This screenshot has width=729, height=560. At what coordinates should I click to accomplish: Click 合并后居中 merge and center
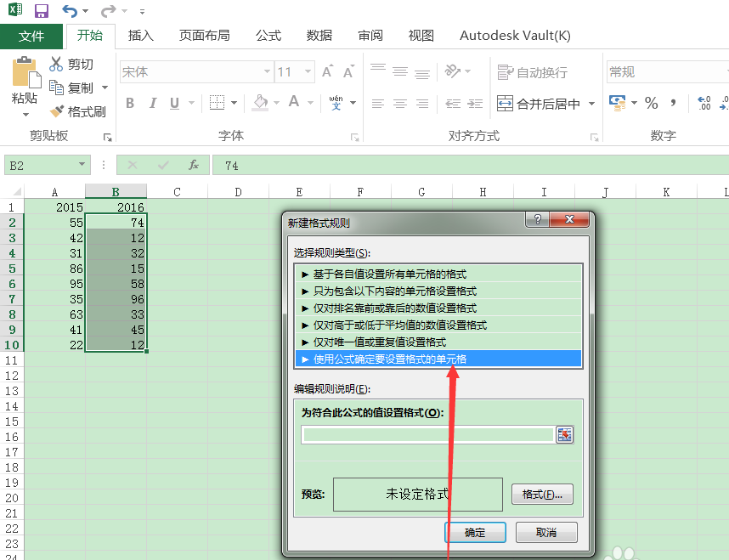tap(538, 104)
